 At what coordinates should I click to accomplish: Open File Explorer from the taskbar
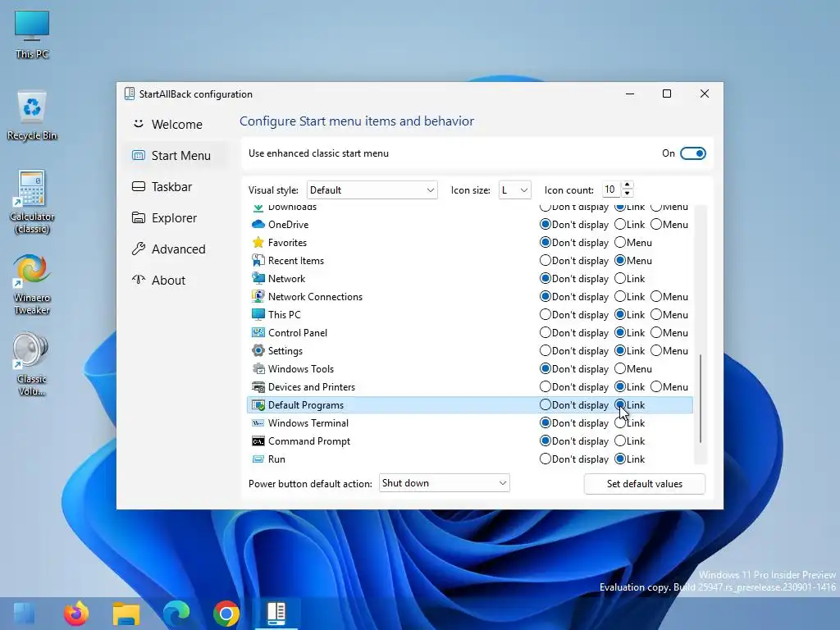[x=126, y=614]
